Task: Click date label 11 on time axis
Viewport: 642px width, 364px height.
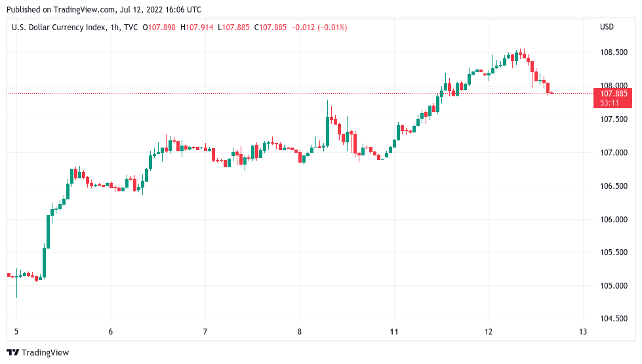Action: click(394, 332)
